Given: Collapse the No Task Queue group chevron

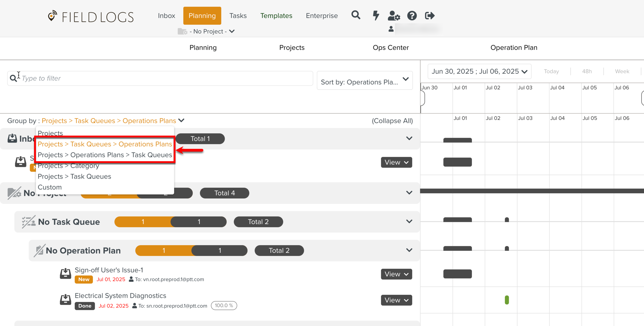Looking at the screenshot, I should pos(409,221).
